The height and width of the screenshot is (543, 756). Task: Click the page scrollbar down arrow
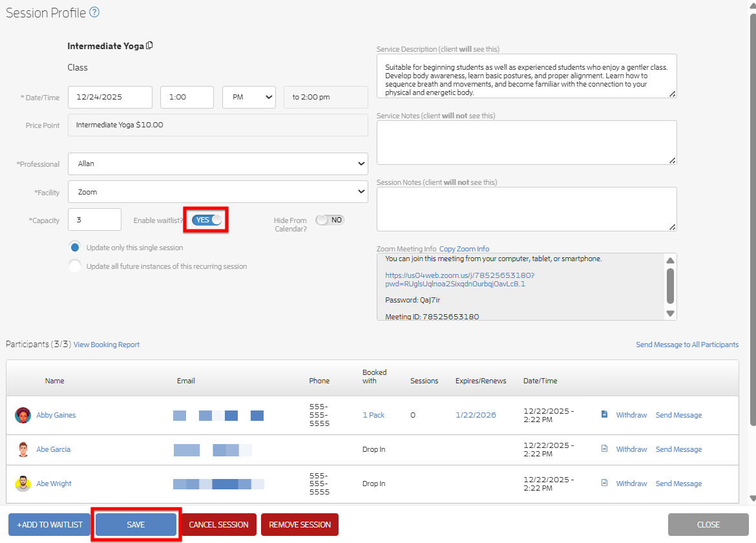point(753,498)
